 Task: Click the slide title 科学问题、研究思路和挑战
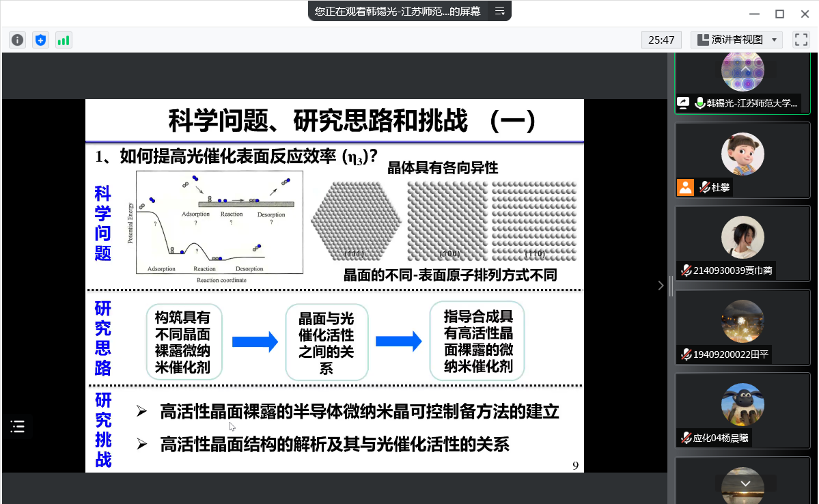pos(352,121)
